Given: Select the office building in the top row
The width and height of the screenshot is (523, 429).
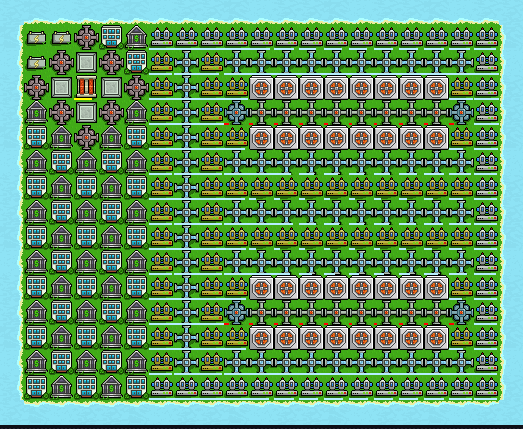Looking at the screenshot, I should point(111,36).
